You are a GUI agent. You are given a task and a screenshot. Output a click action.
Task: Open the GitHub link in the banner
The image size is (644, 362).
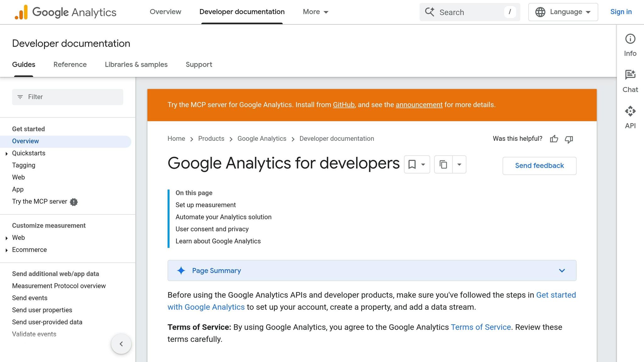(x=343, y=105)
